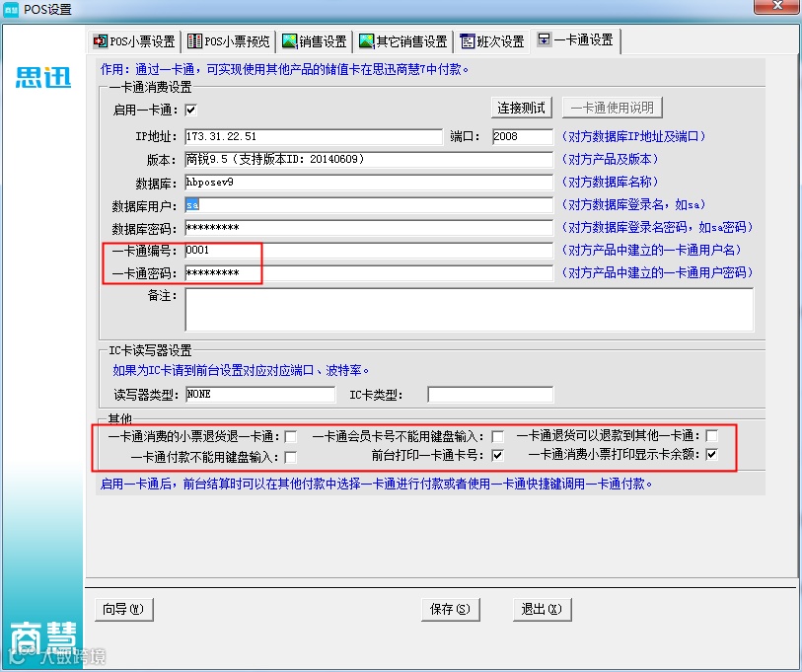The width and height of the screenshot is (802, 672).
Task: Click the 销售设置 tab picture icon
Action: pyautogui.click(x=289, y=40)
